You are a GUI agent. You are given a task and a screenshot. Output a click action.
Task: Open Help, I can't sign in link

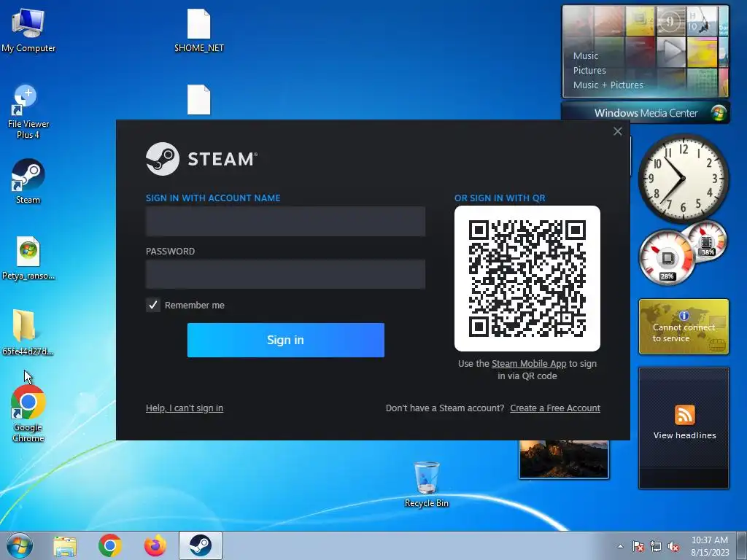pyautogui.click(x=185, y=408)
